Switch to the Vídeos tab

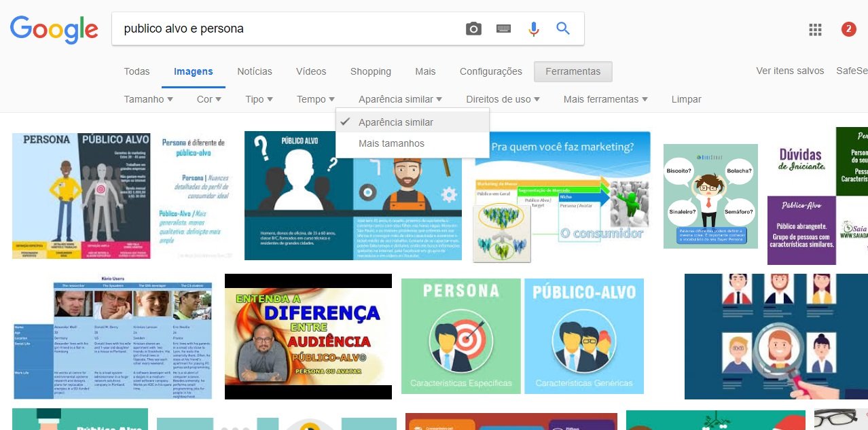pos(311,71)
